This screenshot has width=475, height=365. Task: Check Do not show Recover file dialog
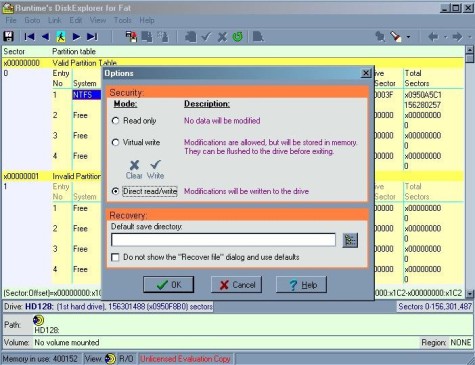point(115,257)
